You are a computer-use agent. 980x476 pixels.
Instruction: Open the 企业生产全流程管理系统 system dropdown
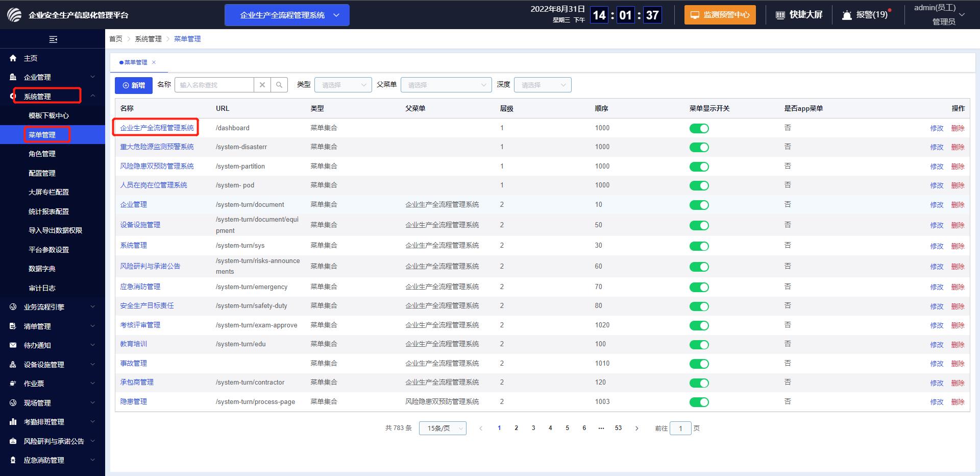tap(287, 15)
